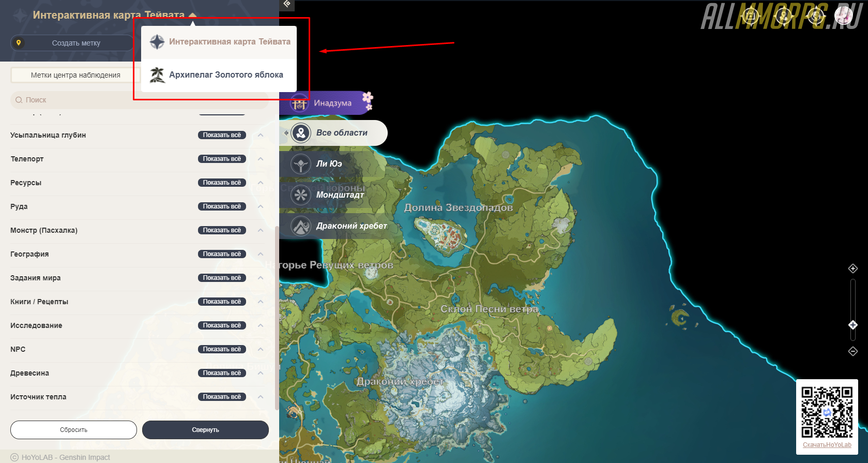The width and height of the screenshot is (868, 463).
Task: Show all Задания мира markers
Action: pyautogui.click(x=222, y=278)
